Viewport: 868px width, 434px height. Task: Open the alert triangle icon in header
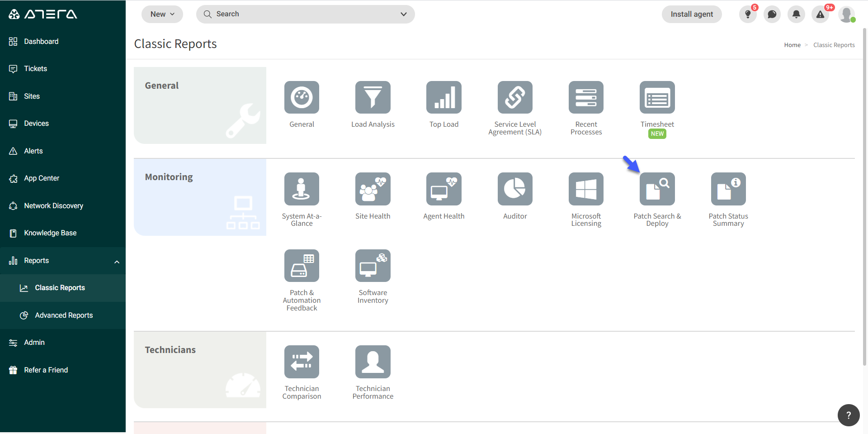tap(820, 14)
